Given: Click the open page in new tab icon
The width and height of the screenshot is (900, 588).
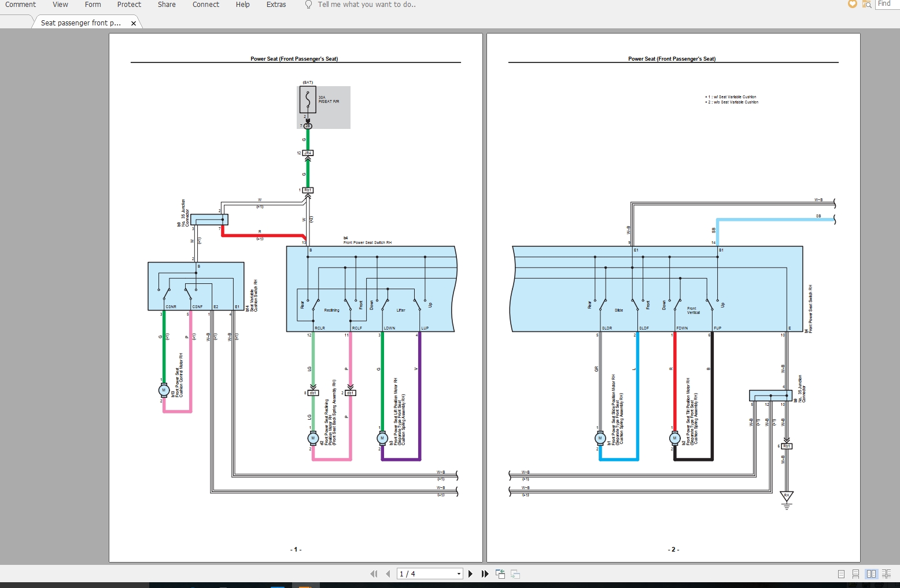Looking at the screenshot, I should point(500,574).
